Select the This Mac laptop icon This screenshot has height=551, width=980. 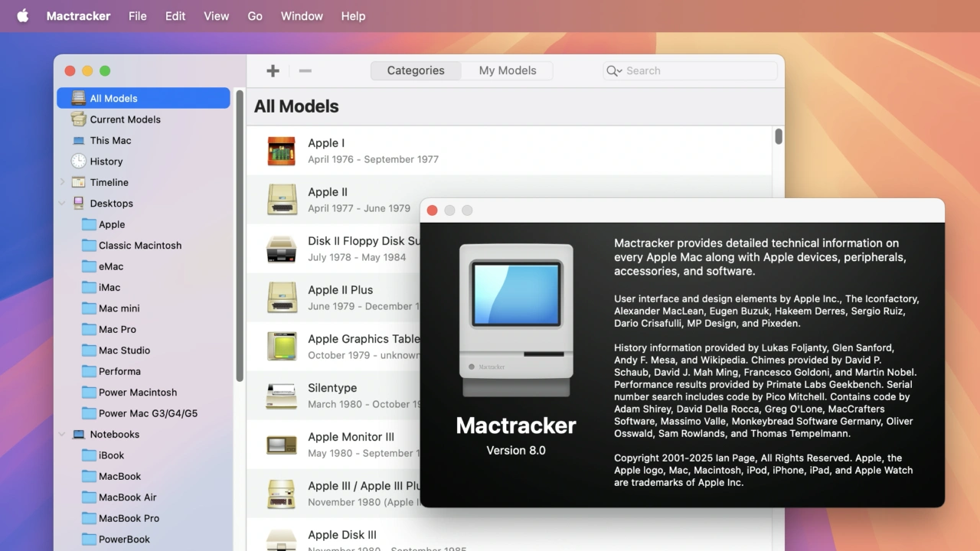pos(79,141)
